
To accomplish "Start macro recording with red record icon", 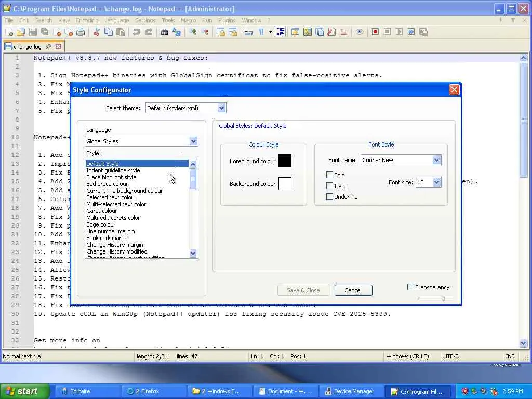I will click(x=375, y=32).
